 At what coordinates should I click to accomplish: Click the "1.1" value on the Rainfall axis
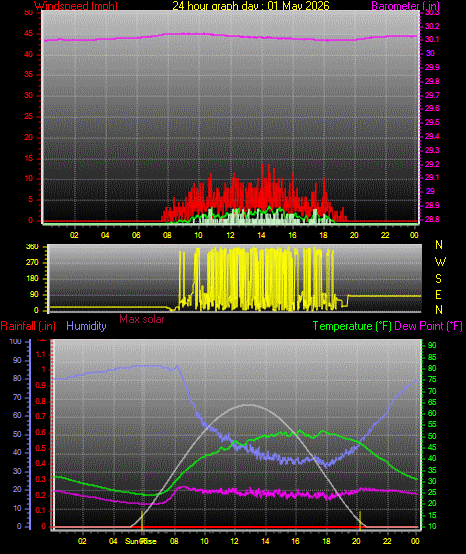point(41,354)
